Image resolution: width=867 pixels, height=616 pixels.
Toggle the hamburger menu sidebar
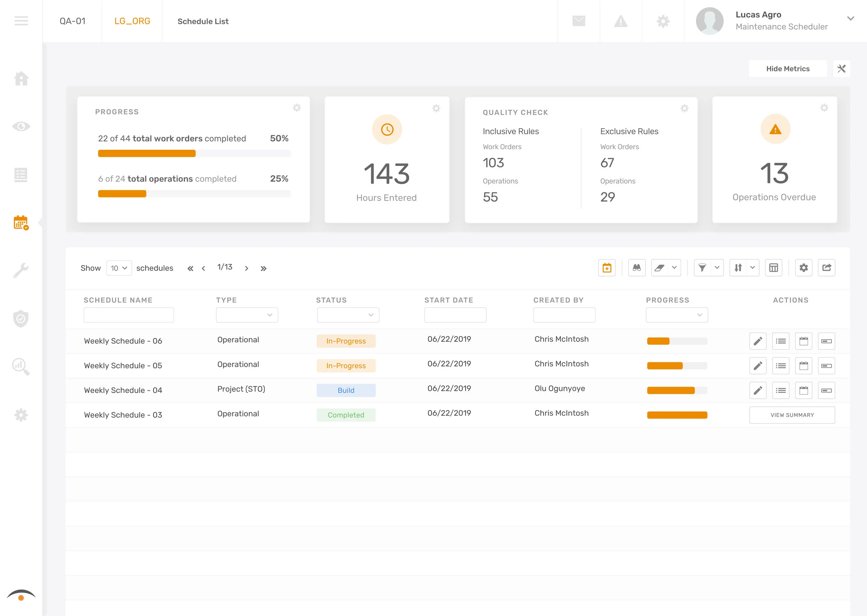click(x=21, y=21)
